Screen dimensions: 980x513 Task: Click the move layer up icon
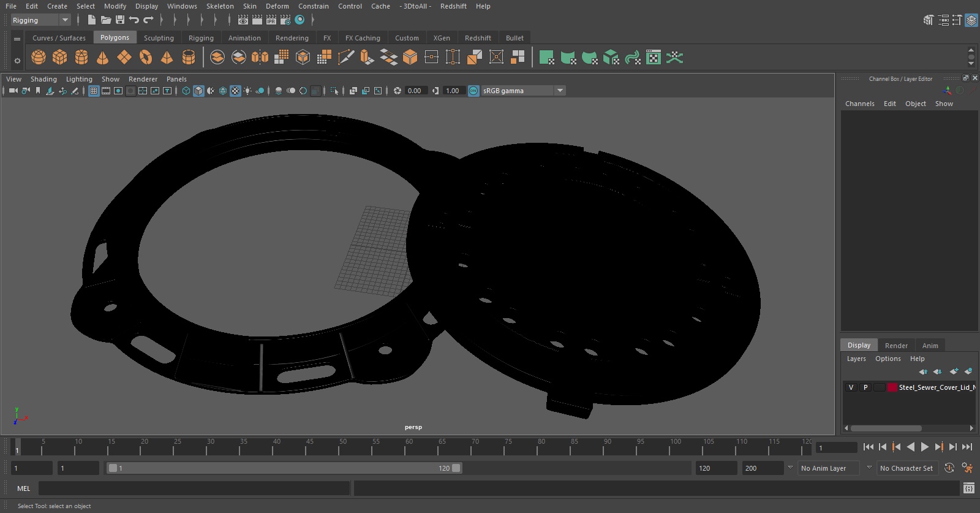click(x=923, y=371)
